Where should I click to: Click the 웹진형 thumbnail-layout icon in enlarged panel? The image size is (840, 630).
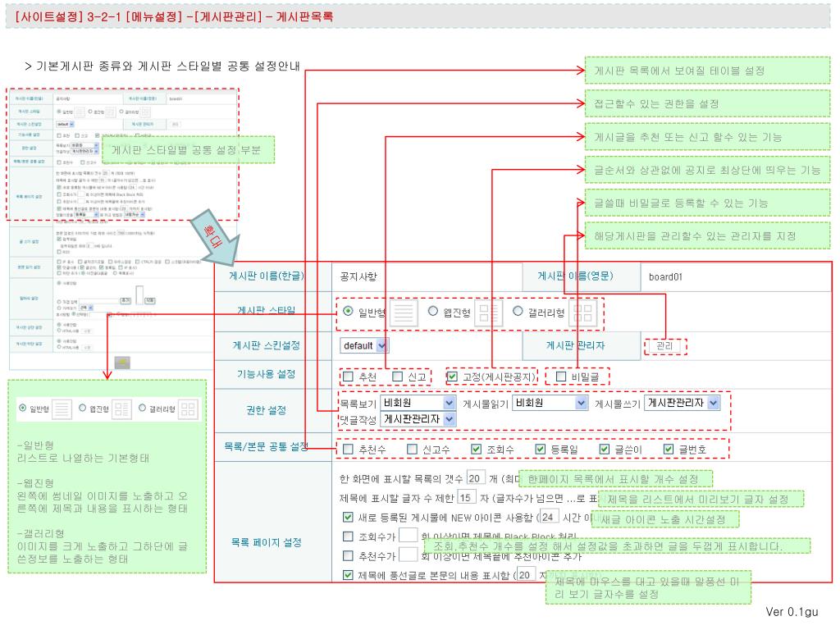(x=488, y=313)
